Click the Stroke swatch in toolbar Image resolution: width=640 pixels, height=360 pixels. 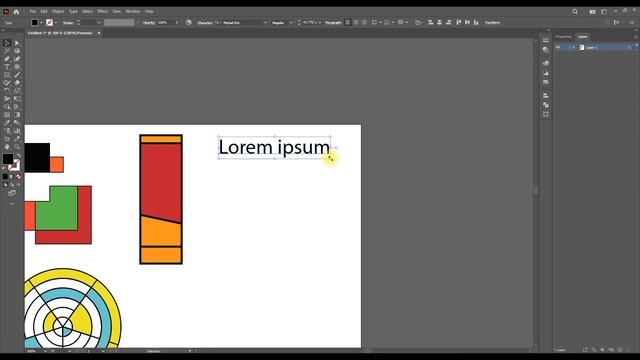14,165
